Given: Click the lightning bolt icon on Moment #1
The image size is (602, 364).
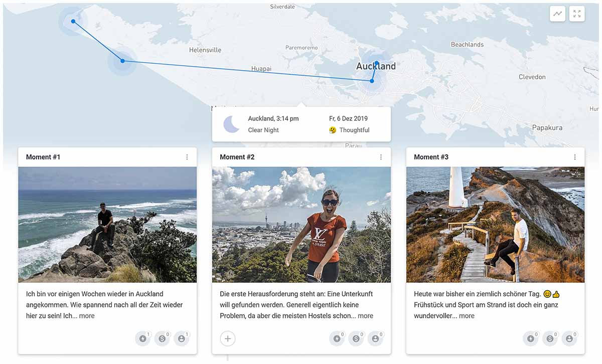Looking at the screenshot, I should point(143,338).
